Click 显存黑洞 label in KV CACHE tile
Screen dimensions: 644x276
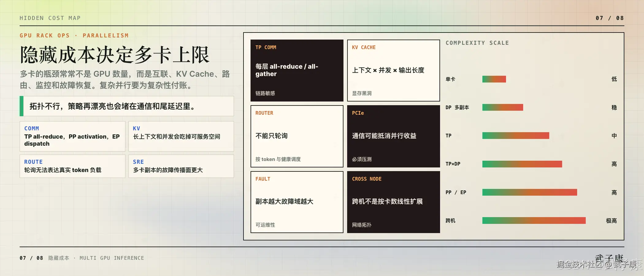[362, 93]
